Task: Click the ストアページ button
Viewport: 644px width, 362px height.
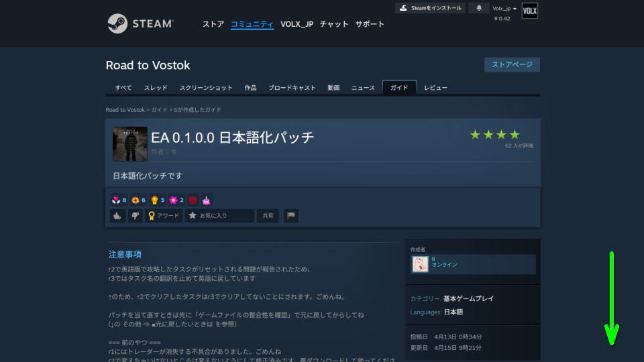Action: [512, 64]
